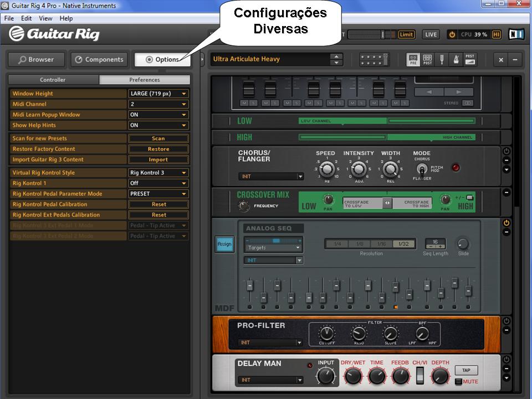Toggle Pro-Filter power button
The height and width of the screenshot is (399, 532).
pyautogui.click(x=506, y=321)
